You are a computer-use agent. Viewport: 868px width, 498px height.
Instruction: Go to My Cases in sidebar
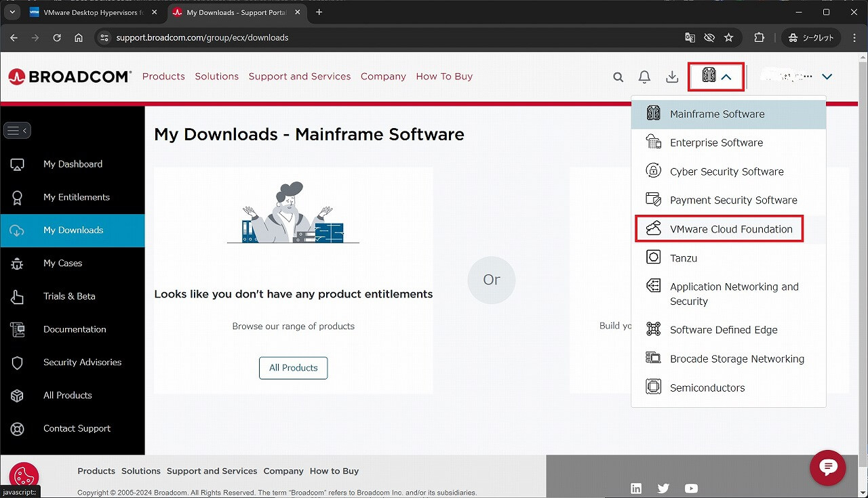73,264
